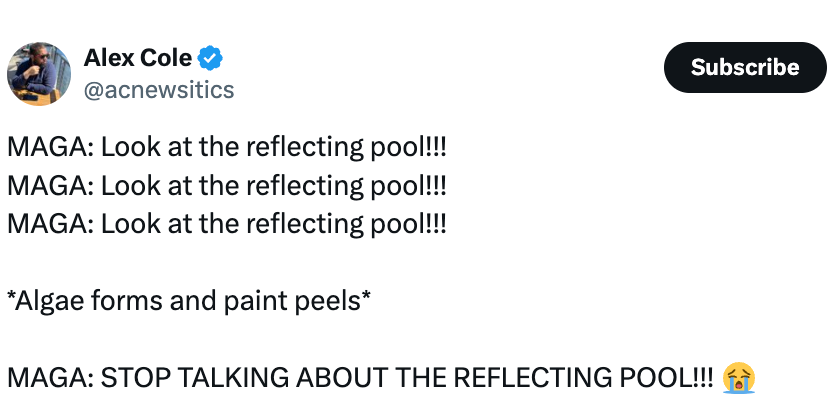840x418 pixels.
Task: Click the word 'TALKING' in the tweet
Action: pos(232,378)
